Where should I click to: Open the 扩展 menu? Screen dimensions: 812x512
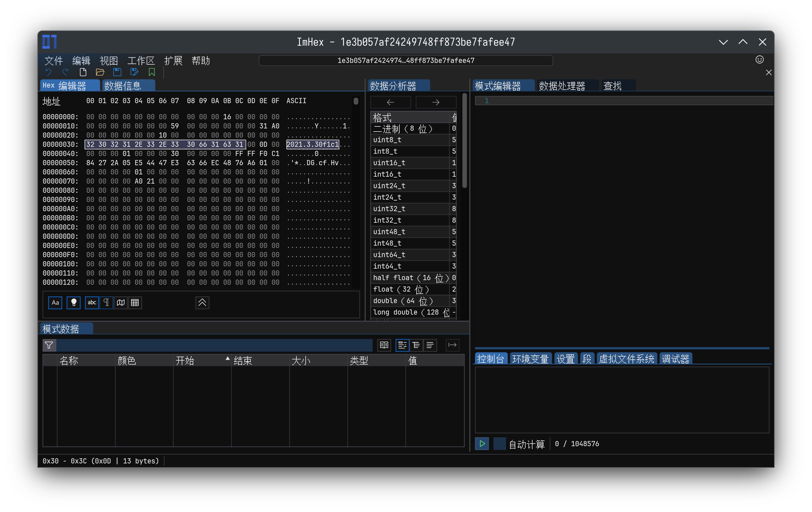[173, 61]
